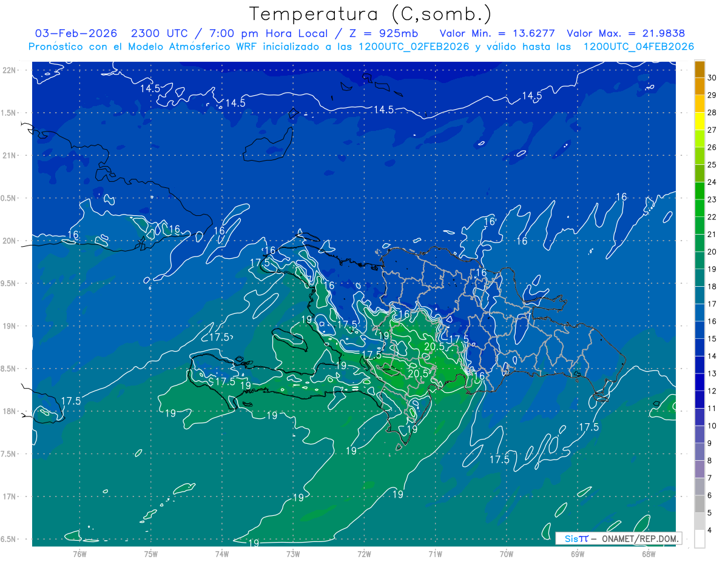Pick the teal swatch between 18 and 19

point(700,278)
